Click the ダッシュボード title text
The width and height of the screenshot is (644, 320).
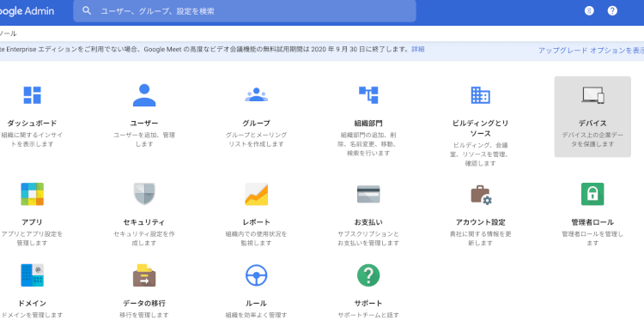coord(32,123)
